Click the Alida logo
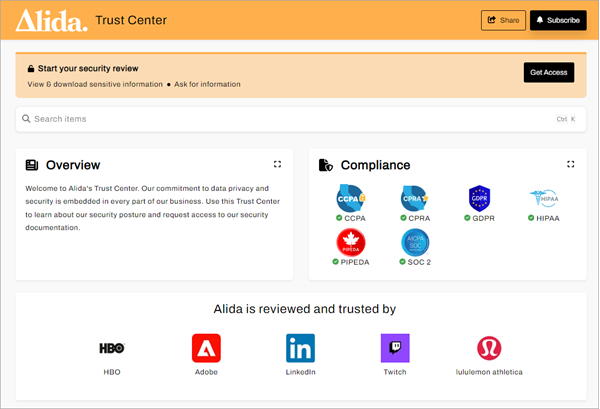Screen dimensions: 600x409 (51, 20)
